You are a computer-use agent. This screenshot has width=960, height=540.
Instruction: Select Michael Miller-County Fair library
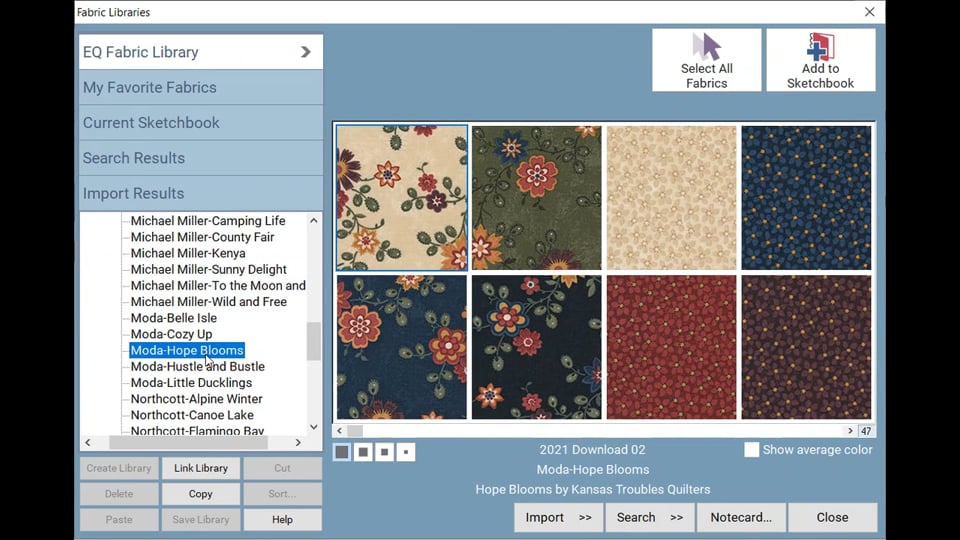click(x=202, y=237)
